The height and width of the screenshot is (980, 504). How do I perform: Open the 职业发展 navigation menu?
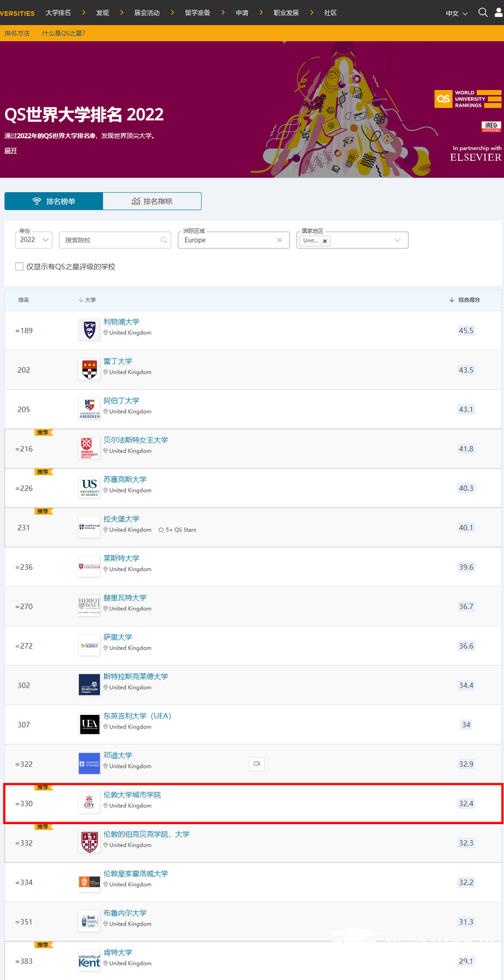coord(286,13)
